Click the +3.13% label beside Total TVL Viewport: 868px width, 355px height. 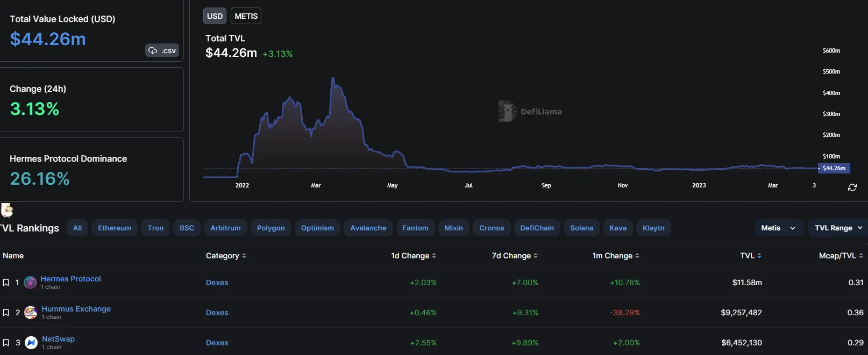(278, 54)
